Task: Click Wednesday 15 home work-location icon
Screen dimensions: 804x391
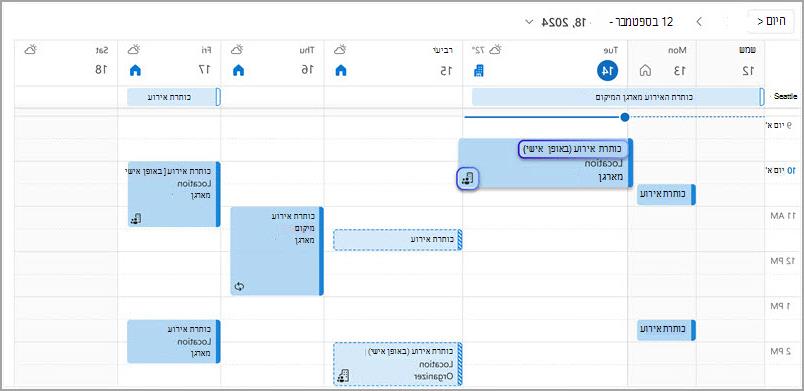Action: [x=341, y=71]
